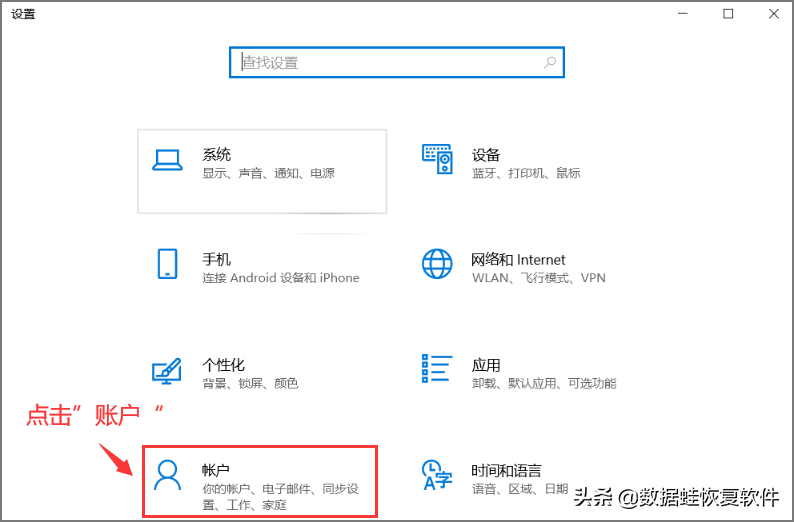The image size is (794, 522).
Task: Open the 帐户 settings category
Action: (260, 481)
